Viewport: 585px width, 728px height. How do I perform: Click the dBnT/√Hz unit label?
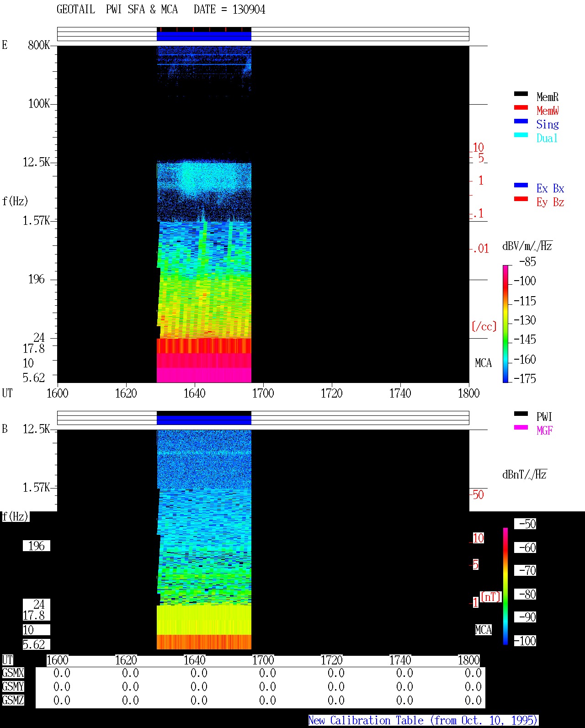pos(525,474)
